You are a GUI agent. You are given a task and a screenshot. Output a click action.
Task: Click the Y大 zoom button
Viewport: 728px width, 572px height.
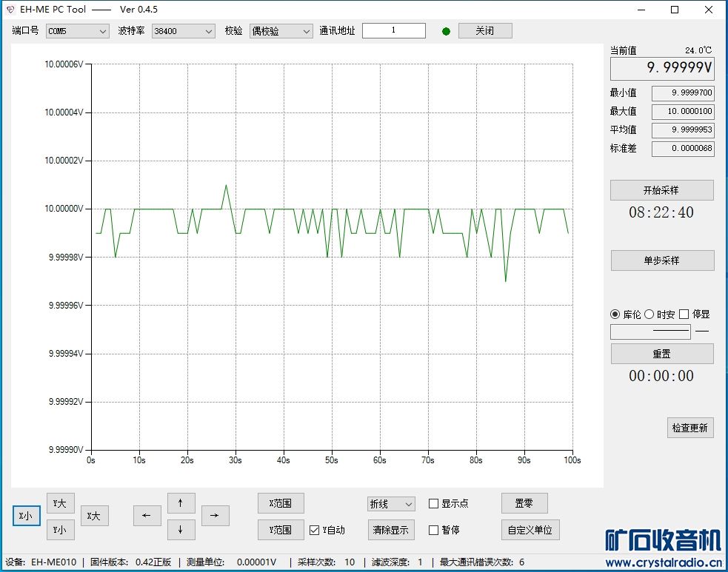point(60,503)
